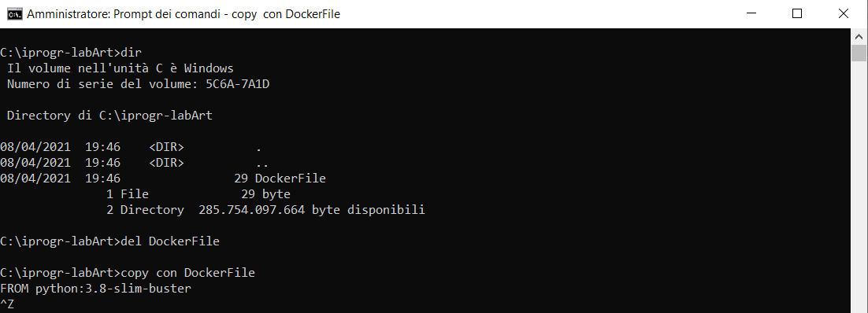Image resolution: width=868 pixels, height=313 pixels.
Task: Maximize the Prompt dei comandi window
Action: (797, 14)
